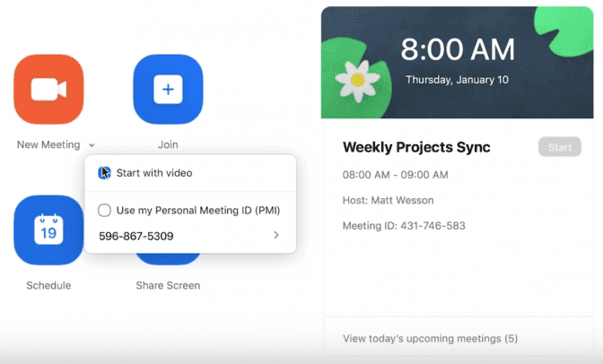This screenshot has height=364, width=603.
Task: Click the Host: Matt Wesson text
Action: point(388,200)
